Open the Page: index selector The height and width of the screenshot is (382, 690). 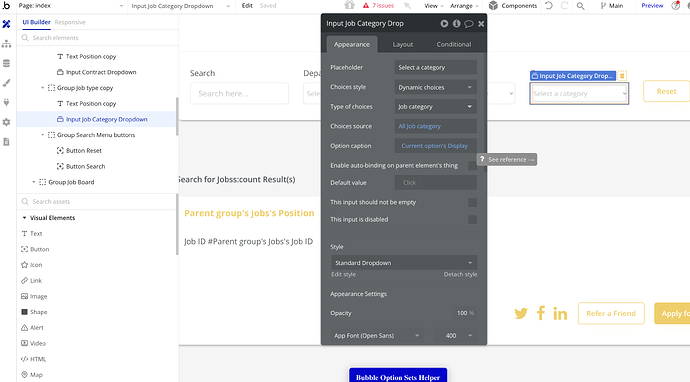click(x=71, y=6)
